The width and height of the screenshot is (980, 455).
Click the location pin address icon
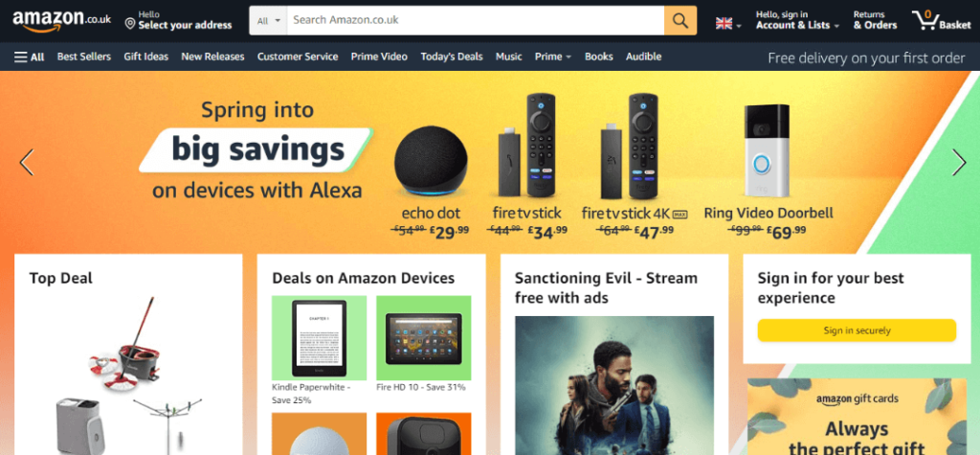point(130,24)
